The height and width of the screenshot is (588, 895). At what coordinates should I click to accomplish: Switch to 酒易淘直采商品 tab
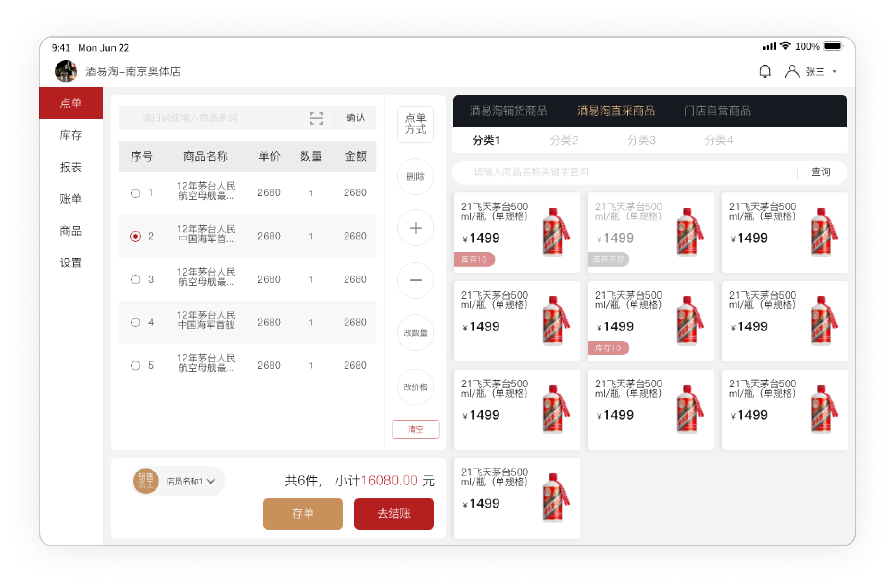pos(616,111)
